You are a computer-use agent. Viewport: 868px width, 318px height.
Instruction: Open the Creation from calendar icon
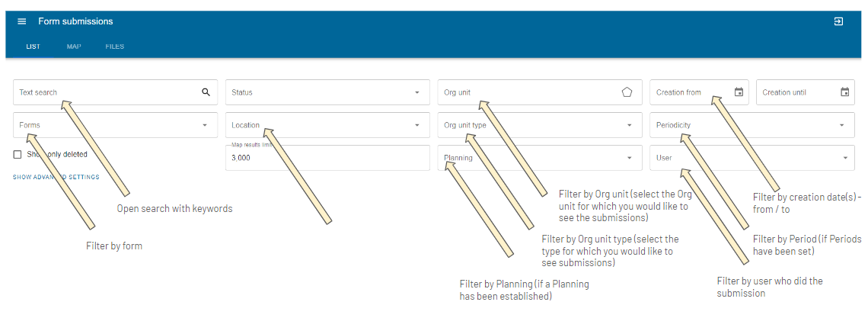(x=739, y=92)
